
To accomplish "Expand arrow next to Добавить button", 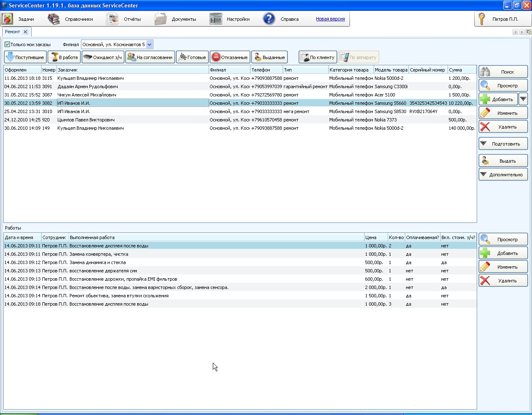I will 523,99.
